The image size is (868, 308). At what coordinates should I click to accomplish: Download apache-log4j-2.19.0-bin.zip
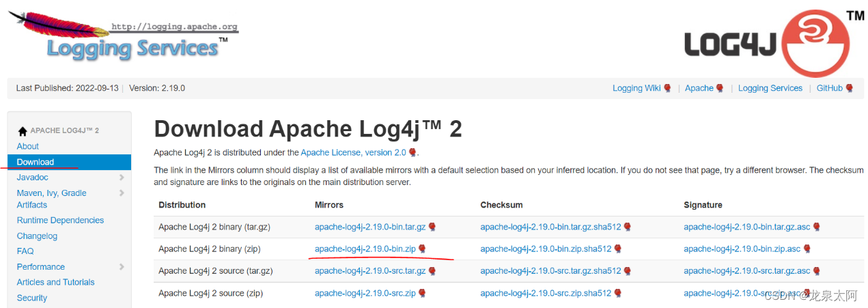(x=365, y=249)
